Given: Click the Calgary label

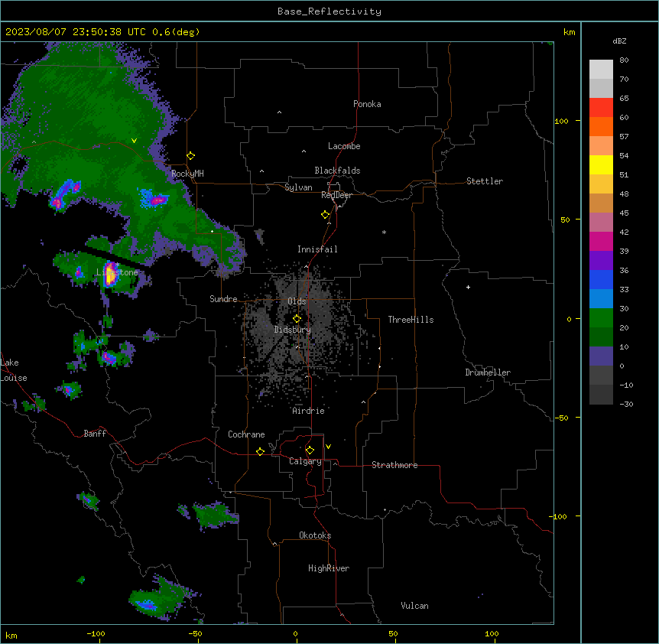Looking at the screenshot, I should pos(305,461).
